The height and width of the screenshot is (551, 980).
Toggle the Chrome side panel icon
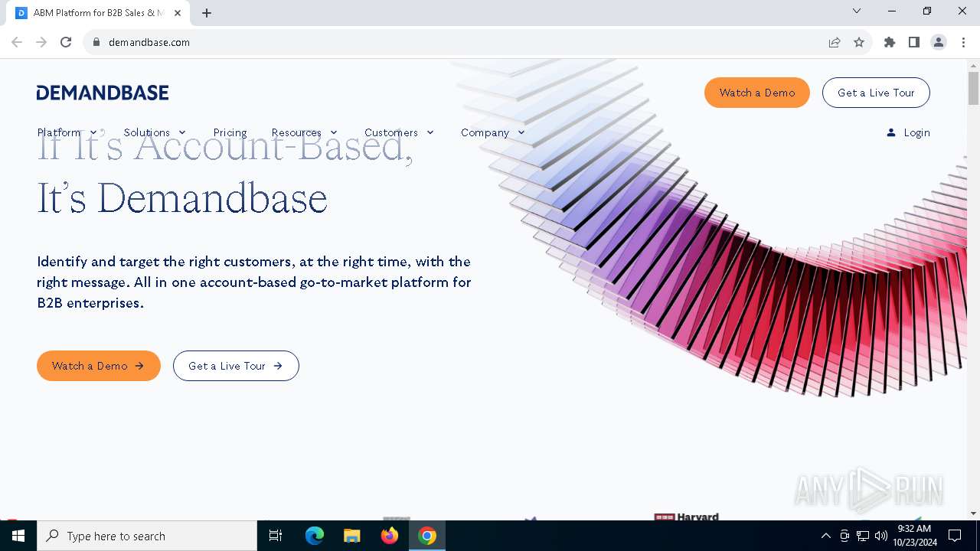914,42
